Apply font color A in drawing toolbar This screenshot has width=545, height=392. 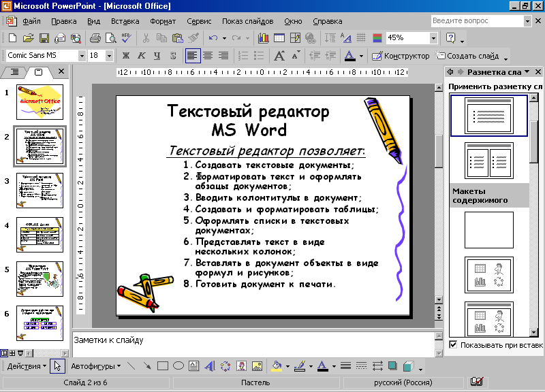[x=322, y=366]
